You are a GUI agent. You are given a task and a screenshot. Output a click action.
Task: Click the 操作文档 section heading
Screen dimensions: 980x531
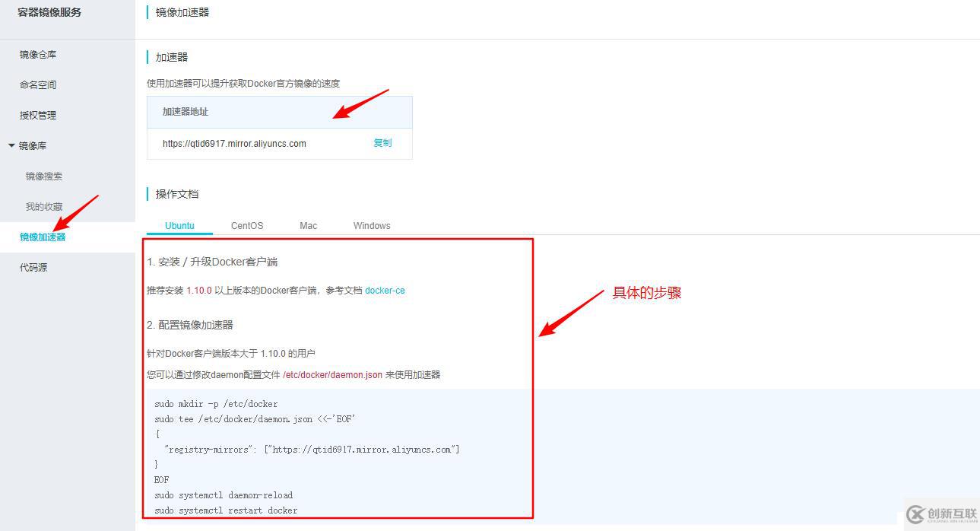(x=177, y=194)
